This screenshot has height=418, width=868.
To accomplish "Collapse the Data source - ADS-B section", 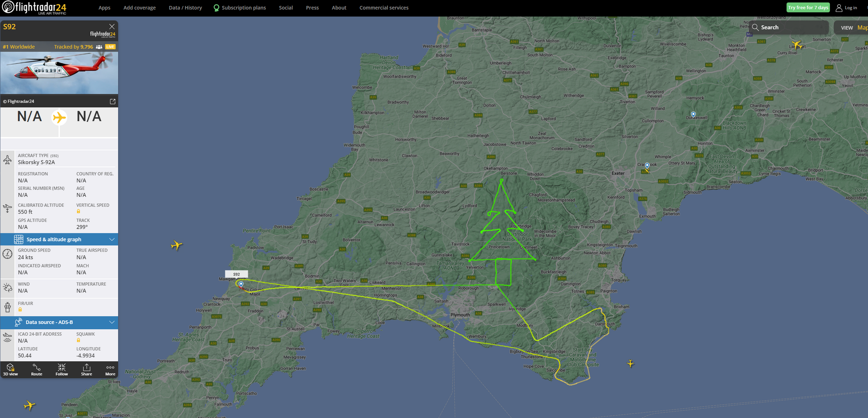I will click(112, 322).
